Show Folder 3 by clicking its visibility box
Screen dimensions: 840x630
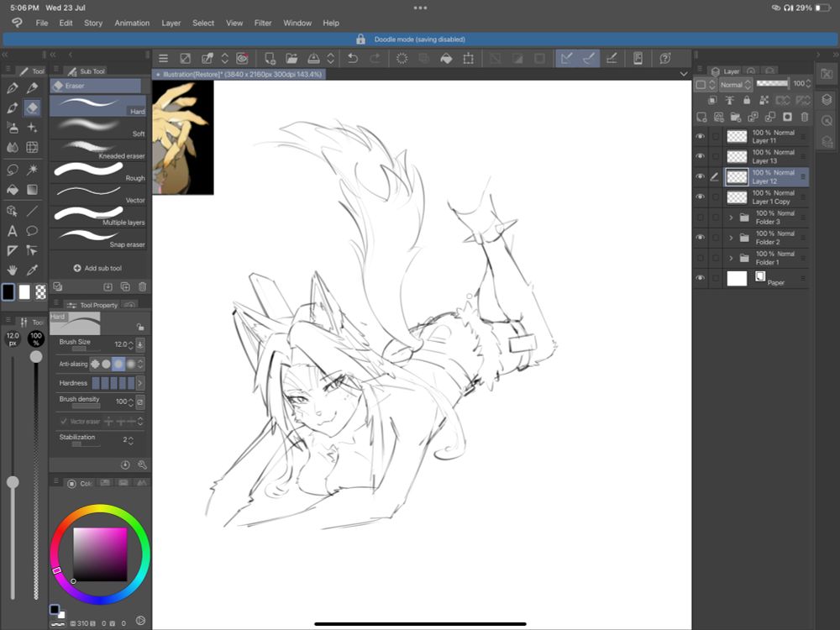click(x=701, y=218)
